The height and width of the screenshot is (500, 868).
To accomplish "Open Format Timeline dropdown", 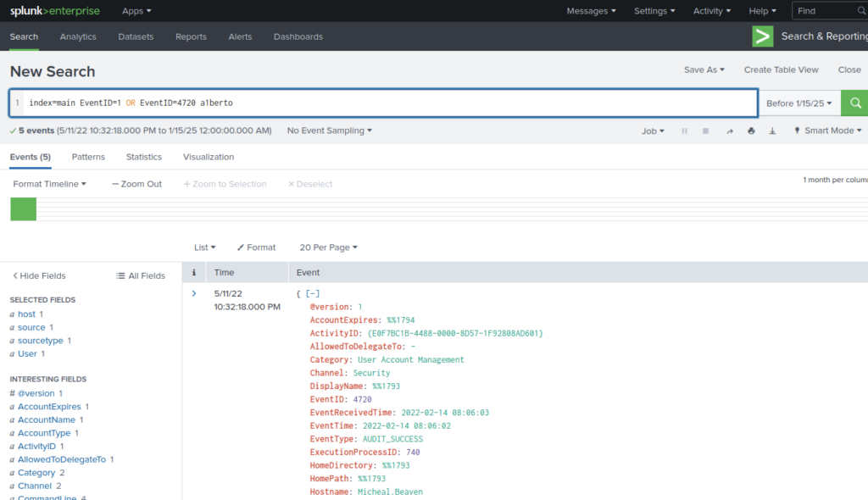I will 49,184.
